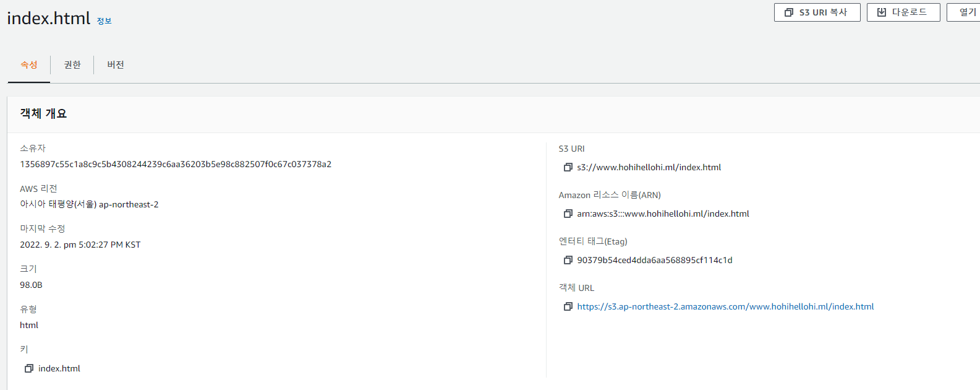Switch to the 권한 permissions tab
The width and height of the screenshot is (980, 390).
[72, 64]
